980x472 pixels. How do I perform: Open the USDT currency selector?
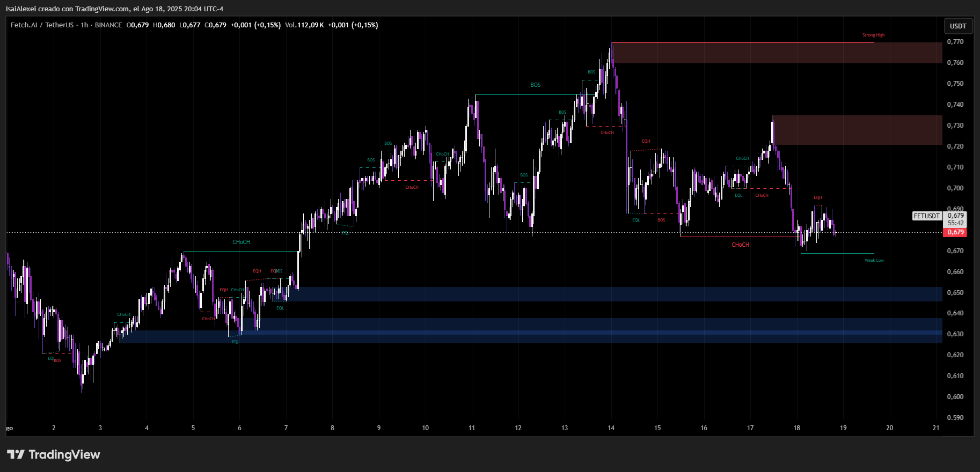(957, 26)
